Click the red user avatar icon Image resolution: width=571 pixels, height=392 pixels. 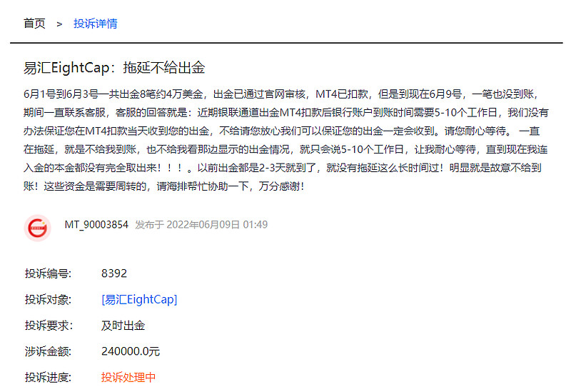click(x=37, y=228)
